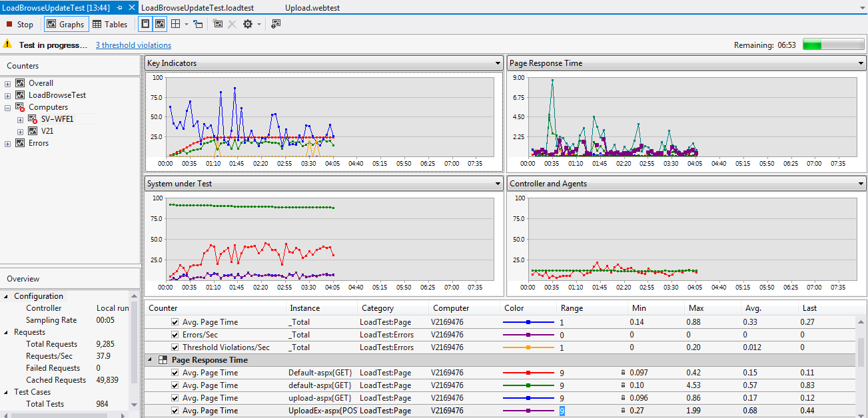
Task: Switch to Tables view
Action: click(x=110, y=24)
